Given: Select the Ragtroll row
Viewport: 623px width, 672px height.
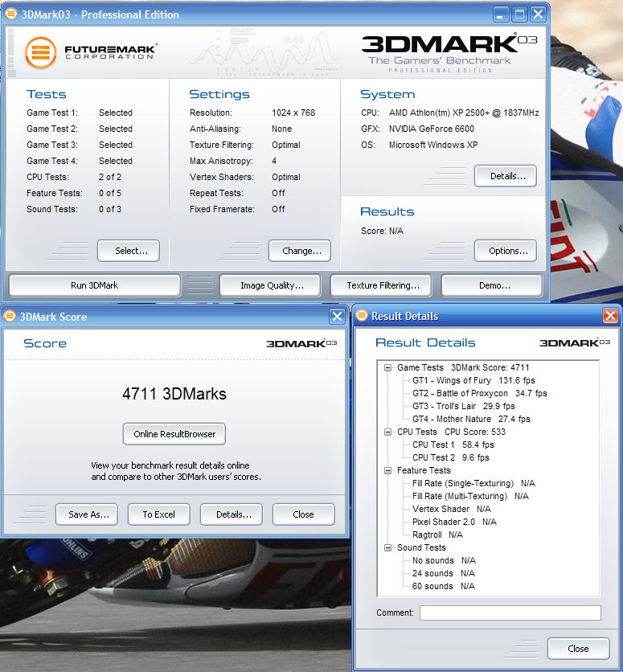Looking at the screenshot, I should tap(437, 535).
